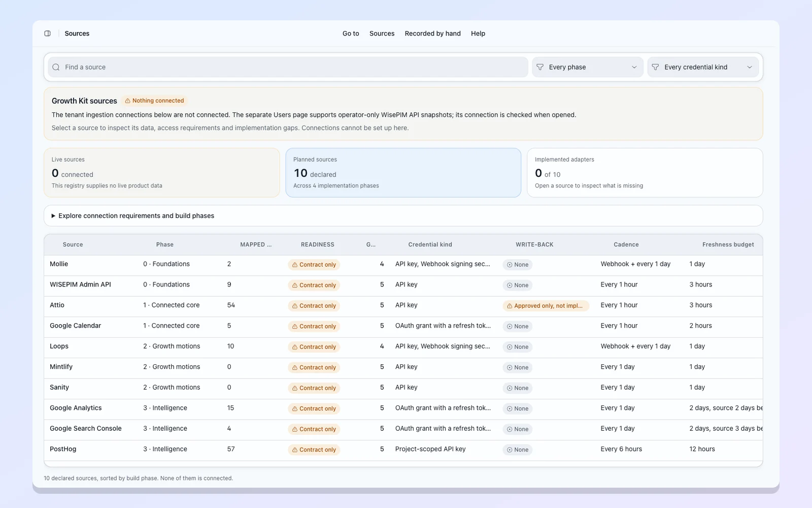Click Approved only, not impl... badge
The image size is (812, 508).
546,306
